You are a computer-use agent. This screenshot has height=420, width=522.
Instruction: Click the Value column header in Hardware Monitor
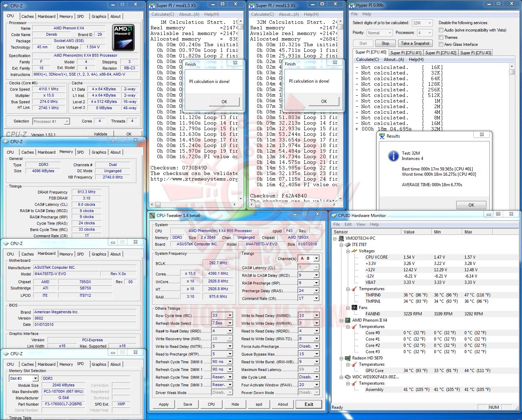click(x=416, y=232)
